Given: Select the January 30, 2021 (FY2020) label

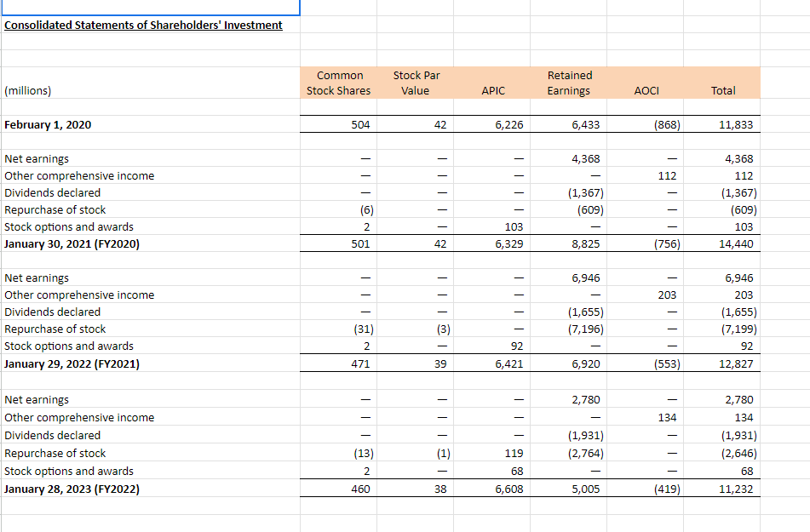Looking at the screenshot, I should coord(72,243).
